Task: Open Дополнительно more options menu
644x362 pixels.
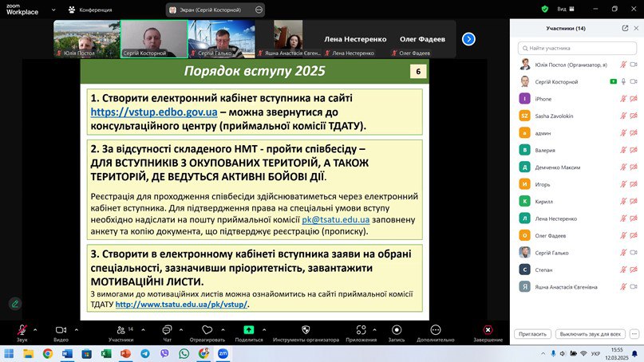Action: pos(436,332)
